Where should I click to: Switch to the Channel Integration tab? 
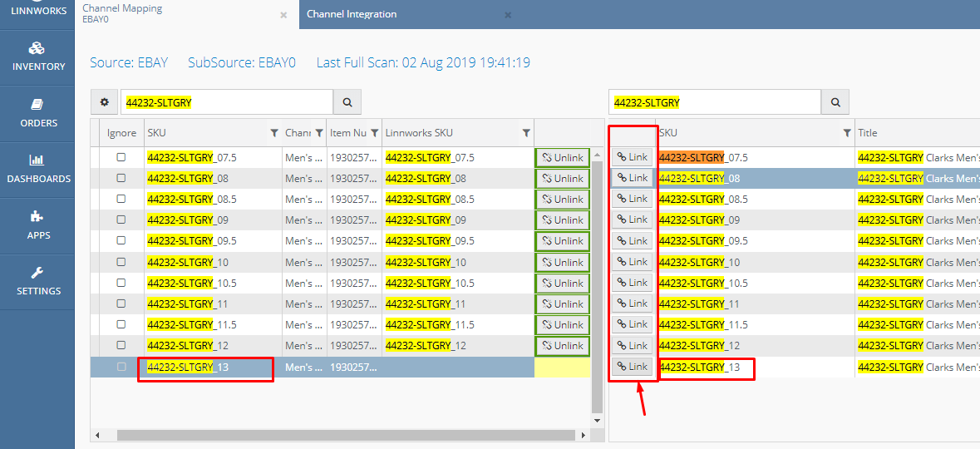point(411,14)
